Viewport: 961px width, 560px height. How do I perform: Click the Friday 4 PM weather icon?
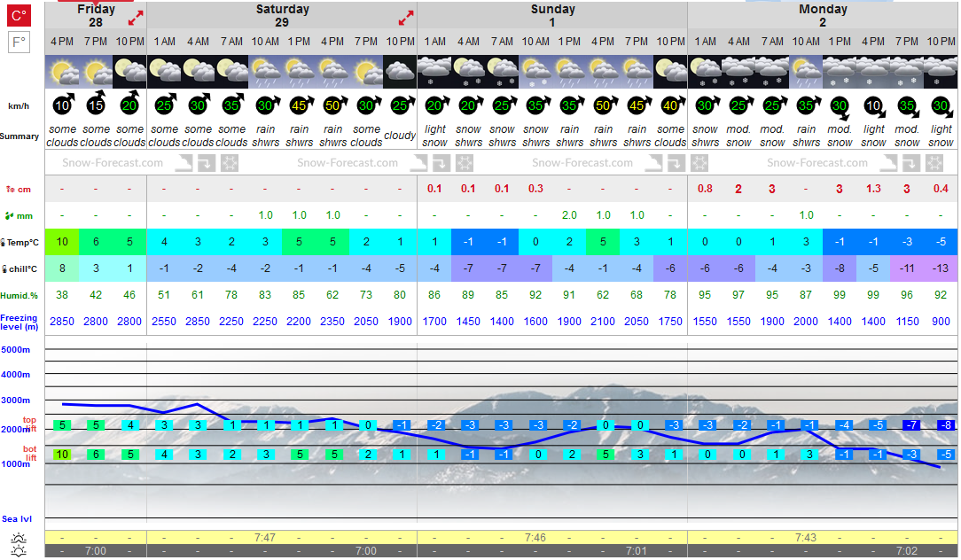62,72
